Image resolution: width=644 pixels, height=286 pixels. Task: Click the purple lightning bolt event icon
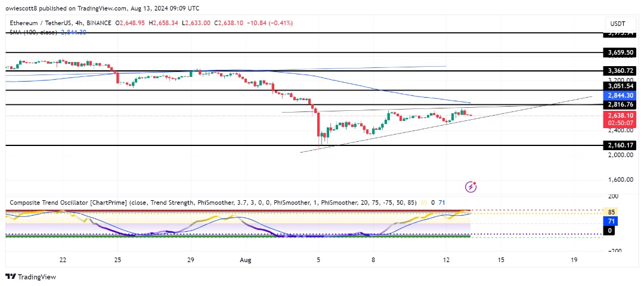pyautogui.click(x=470, y=187)
